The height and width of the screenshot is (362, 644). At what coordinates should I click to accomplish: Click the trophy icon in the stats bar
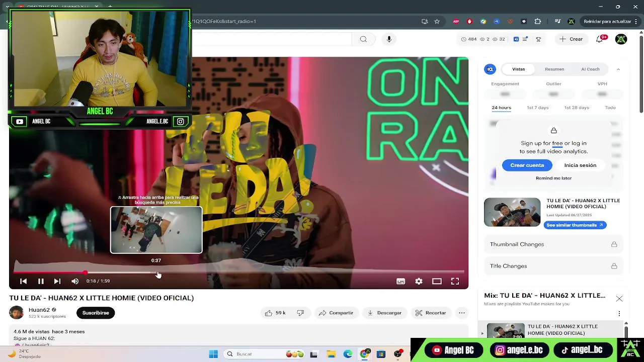click(538, 39)
